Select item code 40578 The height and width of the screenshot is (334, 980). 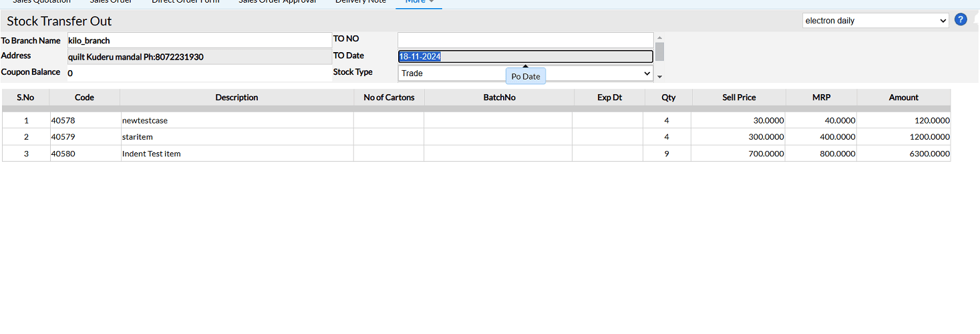85,121
